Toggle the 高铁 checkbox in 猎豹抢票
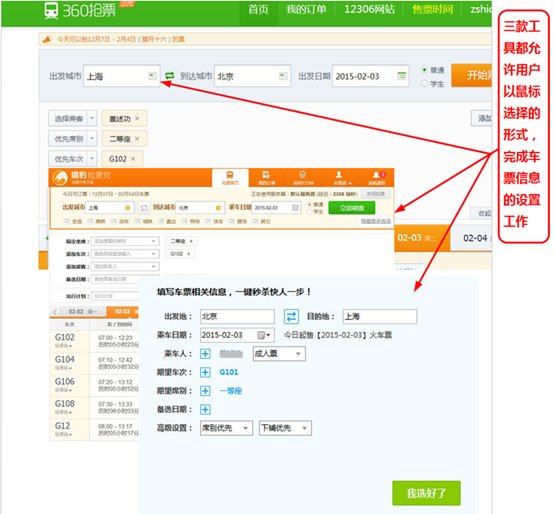Viewport: 554px width, 514px height. pyautogui.click(x=90, y=221)
